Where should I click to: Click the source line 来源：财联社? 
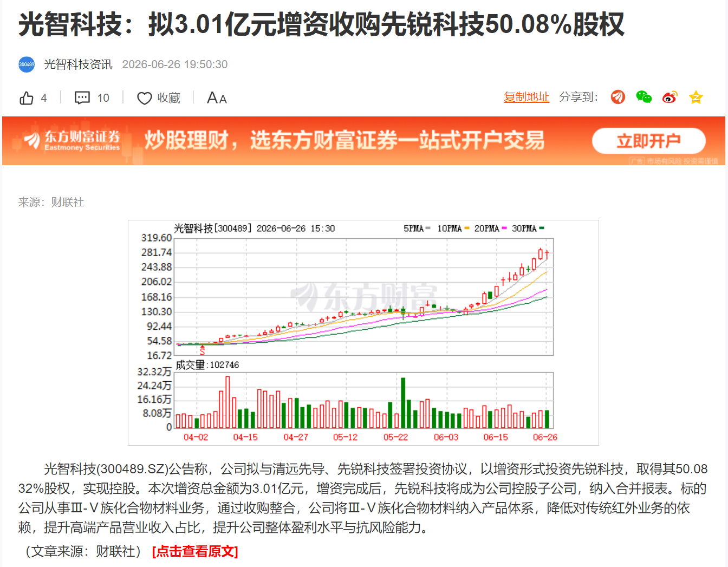coord(51,202)
